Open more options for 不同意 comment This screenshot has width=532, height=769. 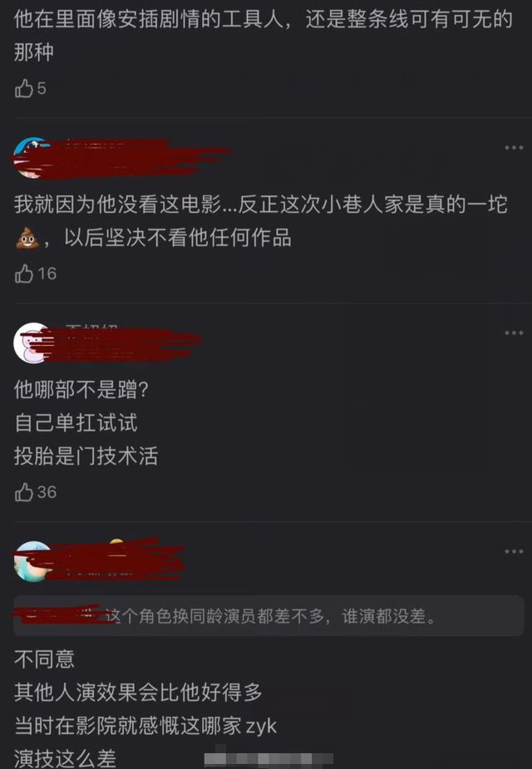[x=514, y=552]
